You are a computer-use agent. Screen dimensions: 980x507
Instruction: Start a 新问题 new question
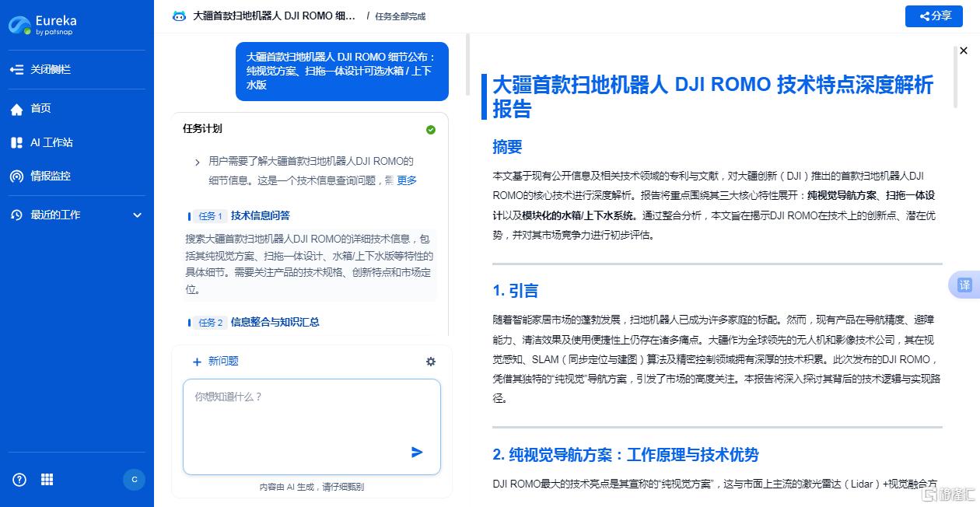[x=215, y=361]
